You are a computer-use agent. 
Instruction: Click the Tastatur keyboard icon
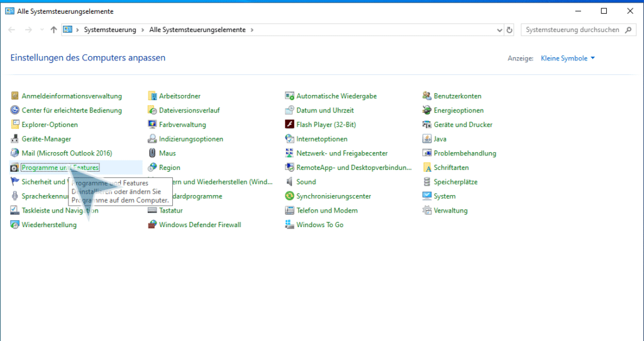pos(152,210)
